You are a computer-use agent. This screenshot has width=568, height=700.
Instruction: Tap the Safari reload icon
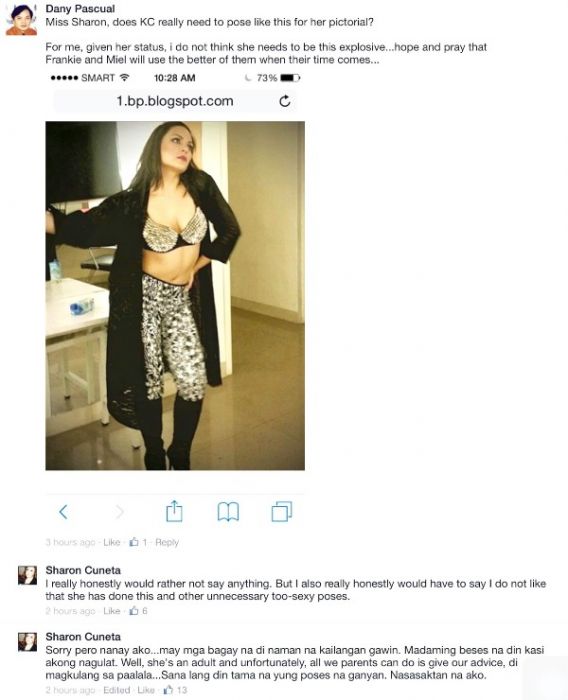tap(285, 101)
